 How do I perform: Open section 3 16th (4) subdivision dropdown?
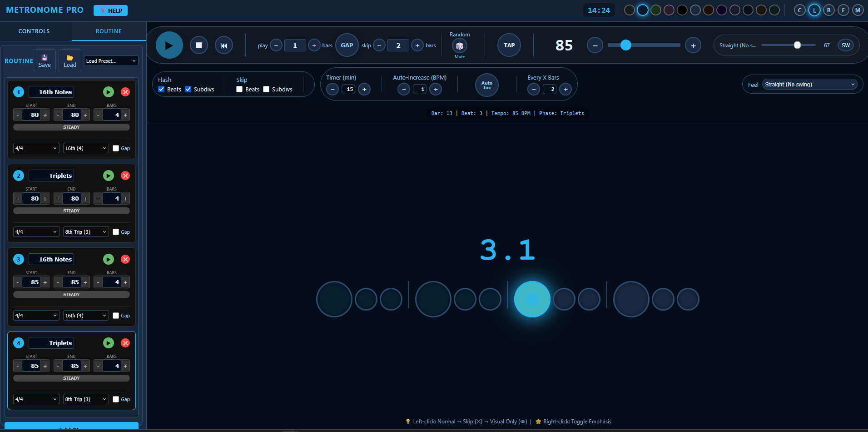(x=86, y=316)
